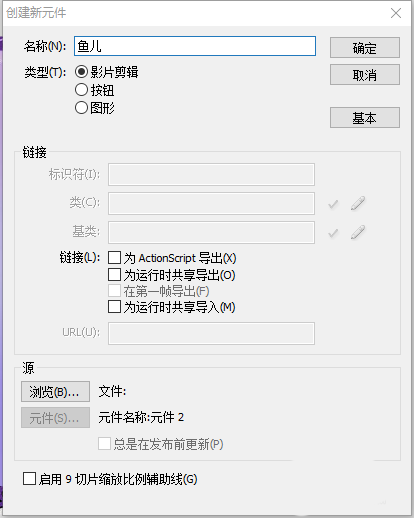Click the 确定 button
414x518 pixels.
[365, 48]
